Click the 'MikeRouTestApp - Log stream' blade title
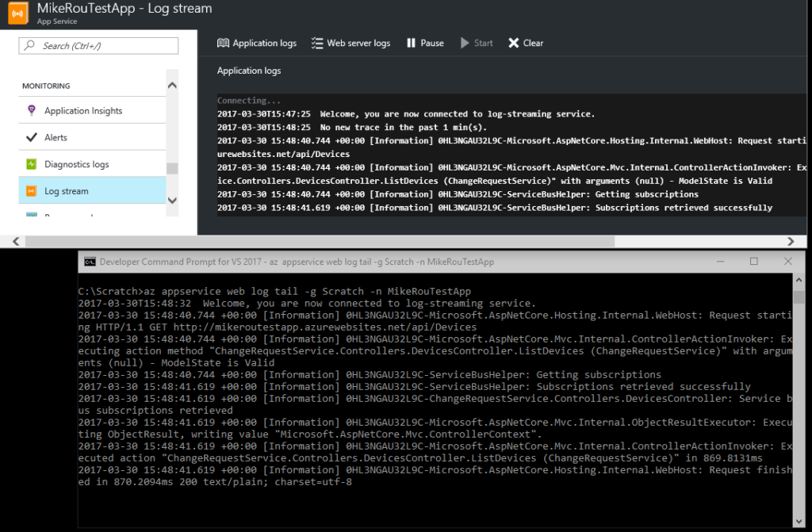This screenshot has height=532, width=812. pos(124,8)
